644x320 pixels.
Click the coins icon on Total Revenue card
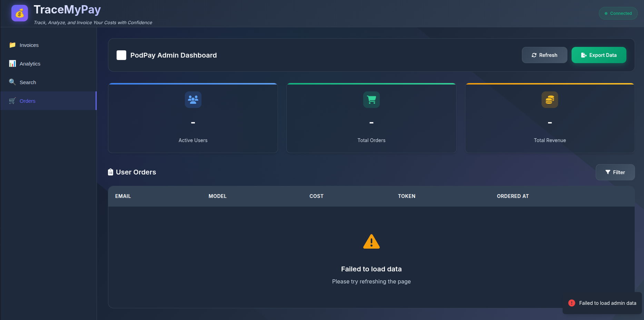coord(549,100)
